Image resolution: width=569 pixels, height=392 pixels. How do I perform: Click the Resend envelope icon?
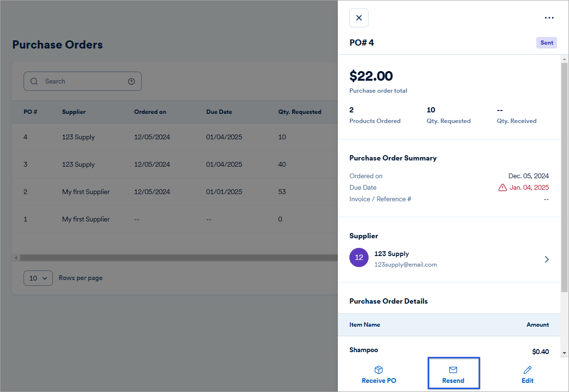(x=453, y=369)
